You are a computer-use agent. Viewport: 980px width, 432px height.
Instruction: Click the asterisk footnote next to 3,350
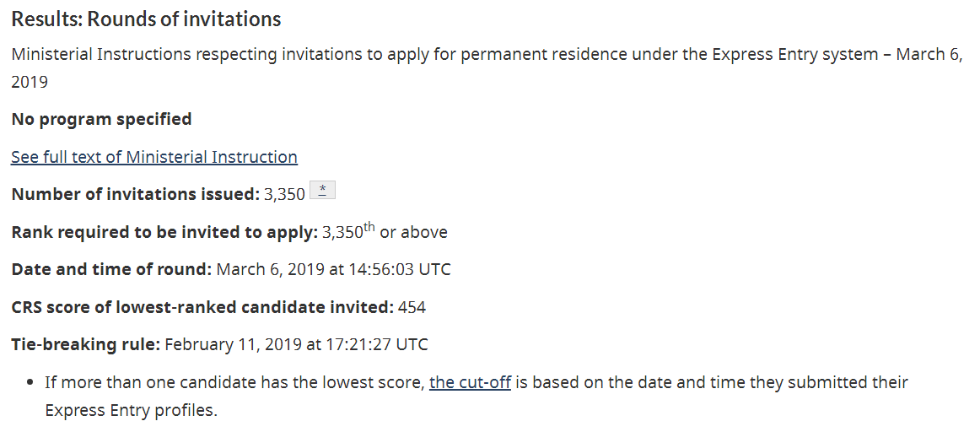(x=322, y=191)
